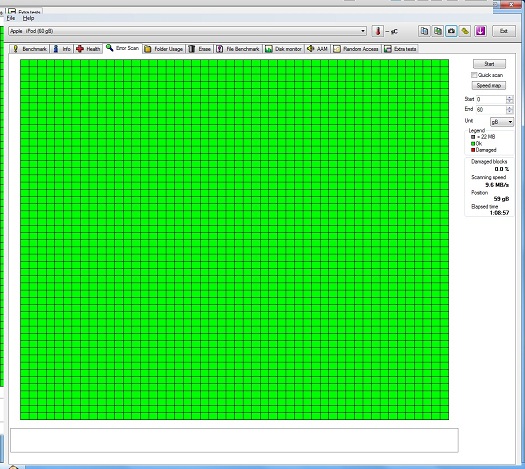The image size is (525, 469).
Task: Open the Help menu
Action: [28, 18]
